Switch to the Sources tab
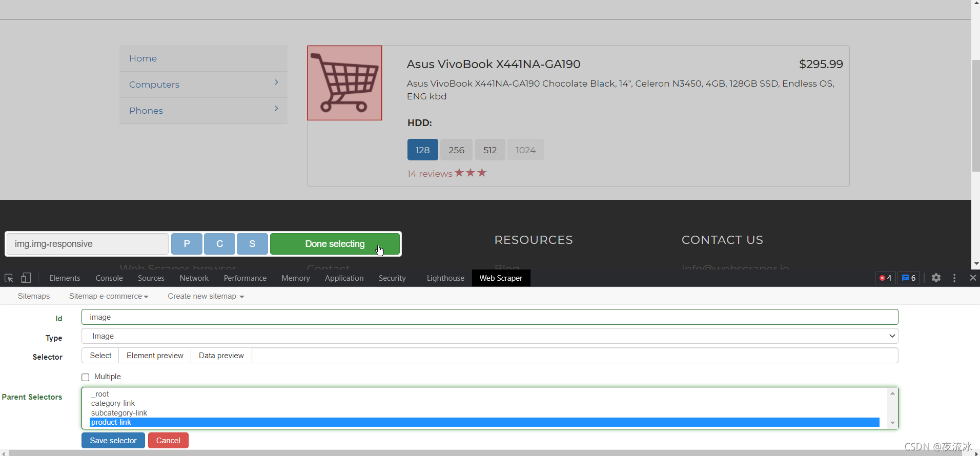This screenshot has height=456, width=980. click(151, 278)
